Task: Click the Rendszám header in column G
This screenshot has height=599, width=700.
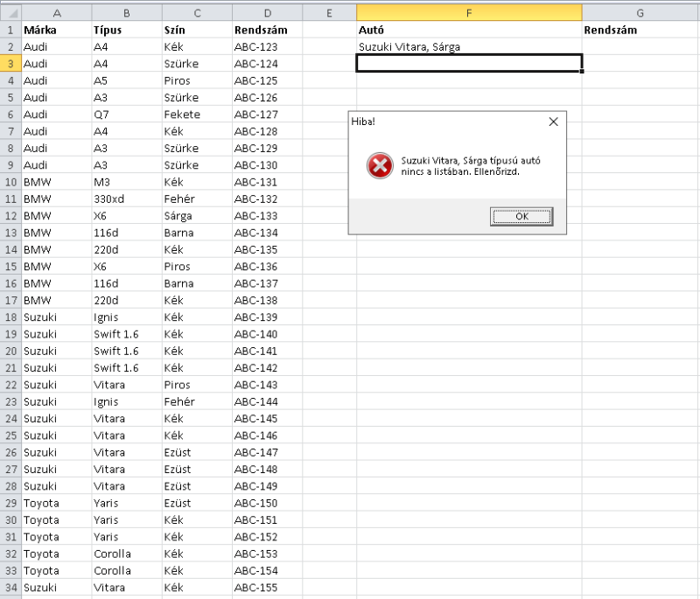Action: [x=640, y=30]
